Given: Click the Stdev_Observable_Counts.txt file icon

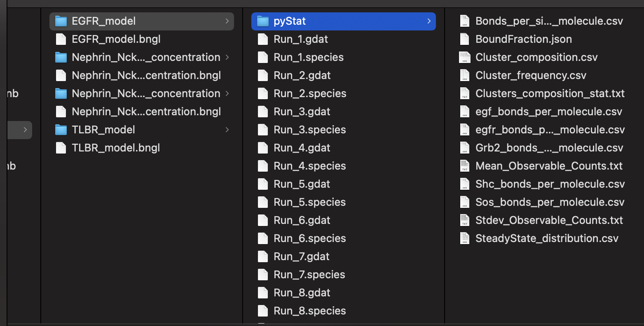Looking at the screenshot, I should [x=465, y=220].
